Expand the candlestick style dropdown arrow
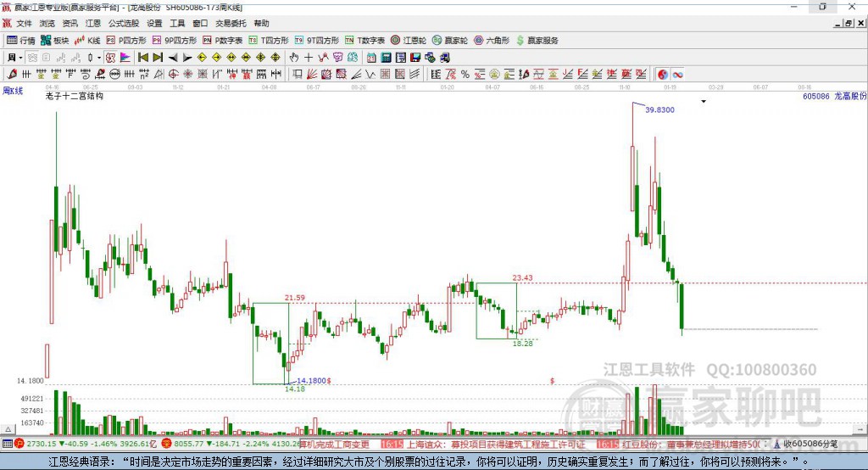The width and height of the screenshot is (868, 470). click(x=99, y=58)
